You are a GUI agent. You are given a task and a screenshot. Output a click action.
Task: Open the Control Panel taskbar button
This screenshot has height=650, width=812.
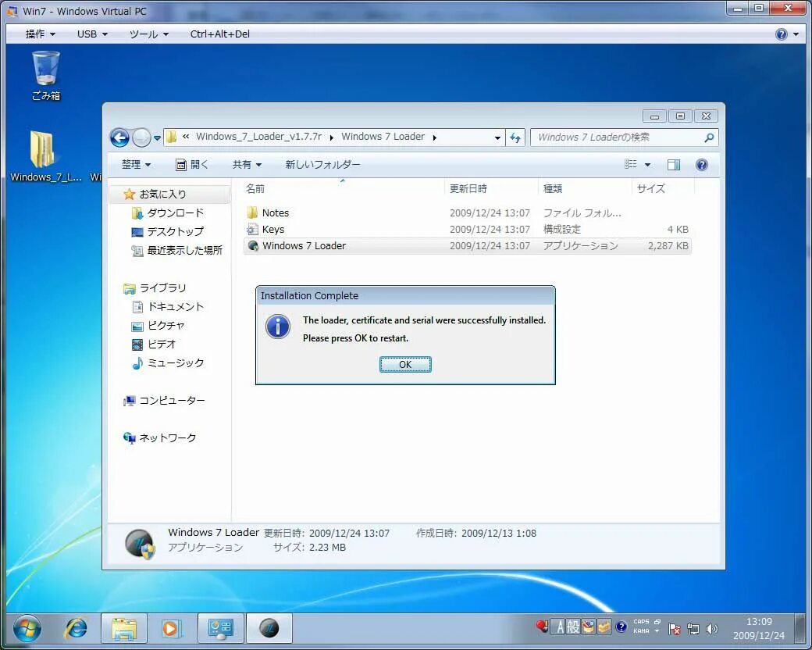coord(221,628)
